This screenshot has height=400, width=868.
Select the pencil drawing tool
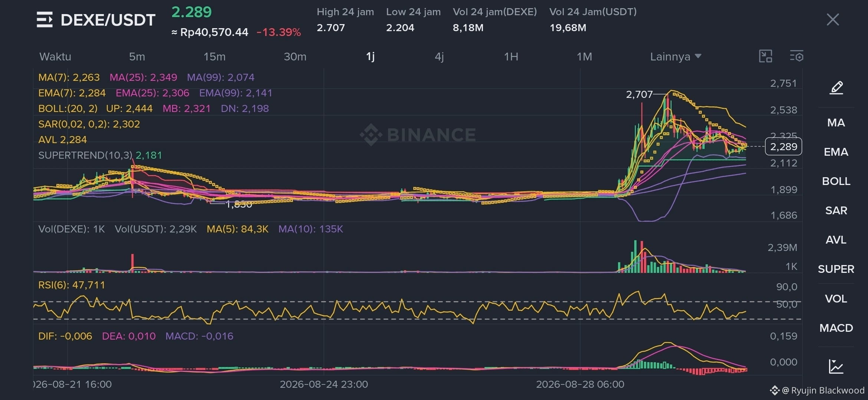[x=836, y=88]
